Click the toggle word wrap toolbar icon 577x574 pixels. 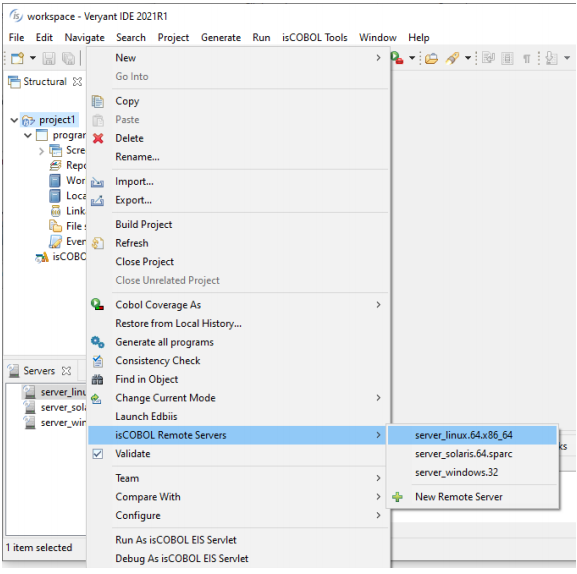[x=488, y=58]
